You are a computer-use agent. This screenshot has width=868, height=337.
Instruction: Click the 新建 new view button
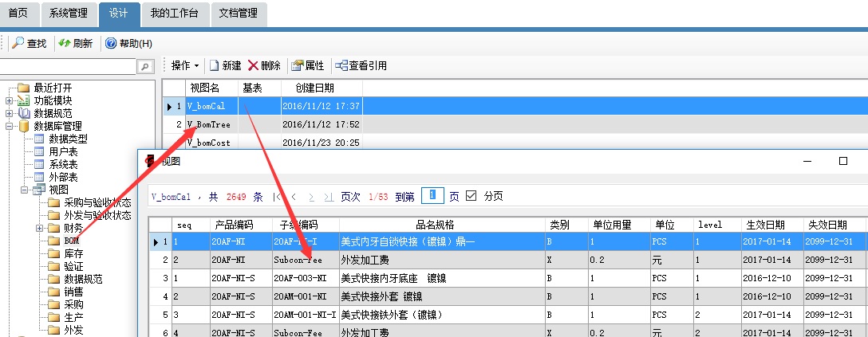tap(225, 65)
